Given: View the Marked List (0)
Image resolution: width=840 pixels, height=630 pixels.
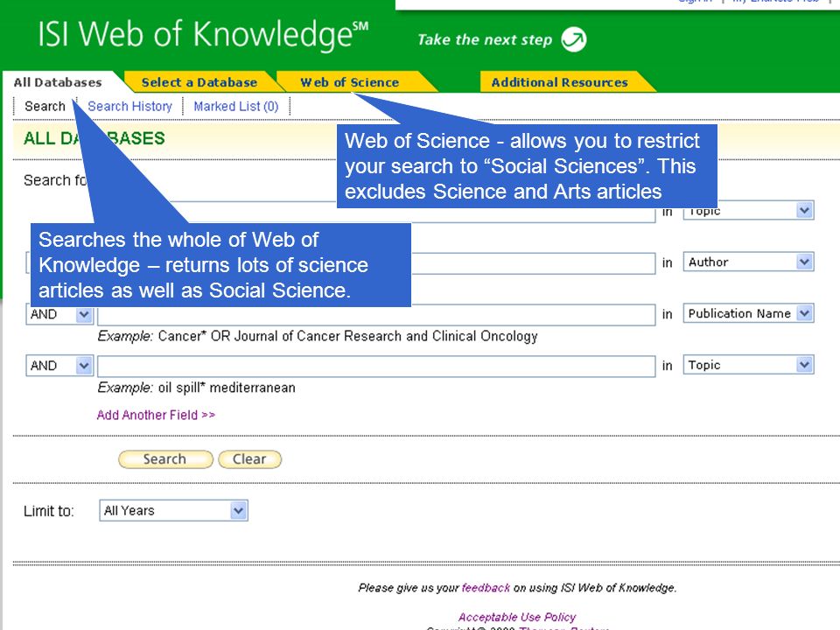Looking at the screenshot, I should 236,106.
